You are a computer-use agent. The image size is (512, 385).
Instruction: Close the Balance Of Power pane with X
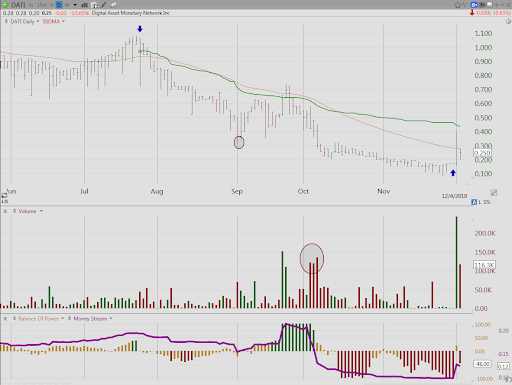tap(5, 319)
